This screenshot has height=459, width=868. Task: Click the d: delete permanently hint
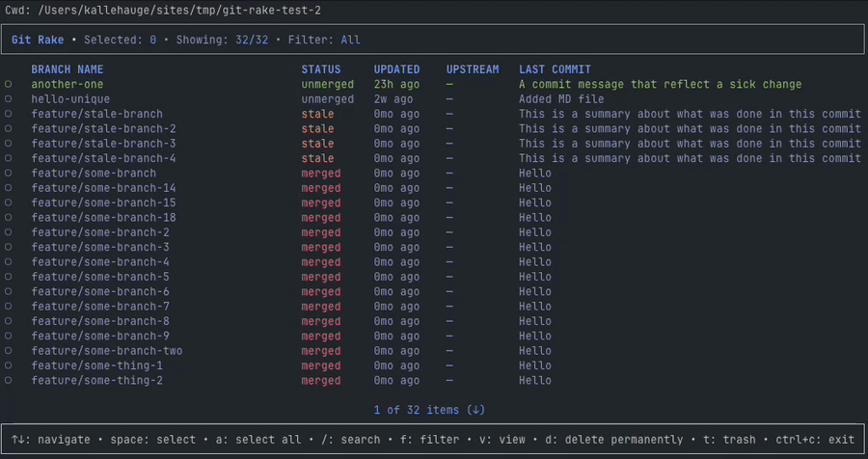tap(614, 440)
